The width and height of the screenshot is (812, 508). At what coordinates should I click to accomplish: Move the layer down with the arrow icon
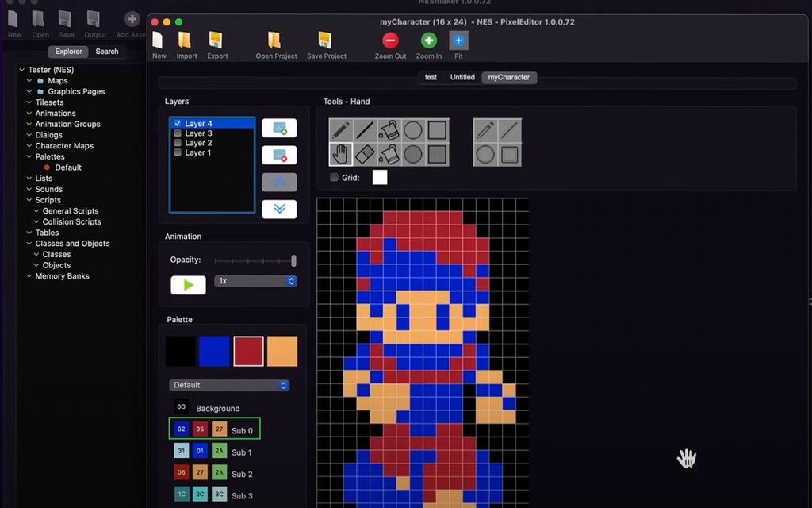(279, 209)
